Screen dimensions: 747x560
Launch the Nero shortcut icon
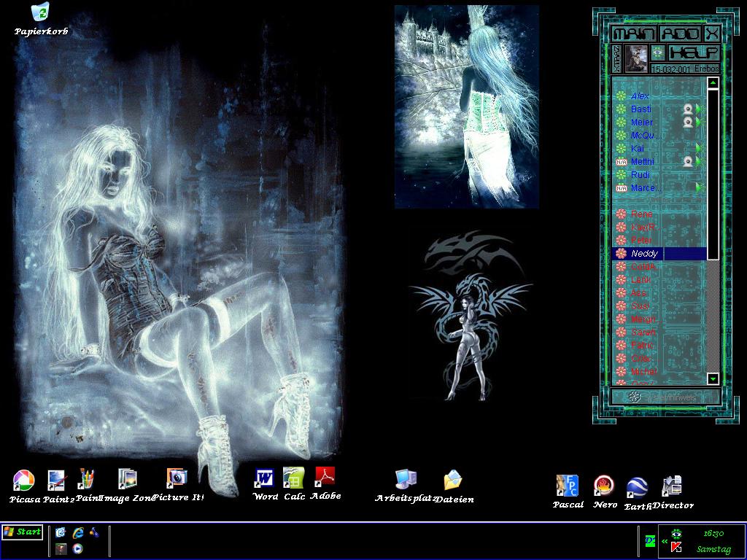pyautogui.click(x=604, y=486)
